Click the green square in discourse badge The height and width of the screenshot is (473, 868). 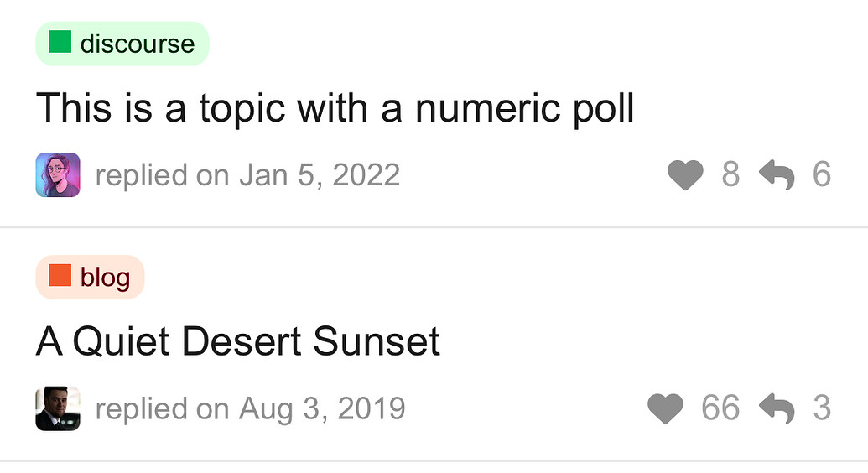coord(60,42)
